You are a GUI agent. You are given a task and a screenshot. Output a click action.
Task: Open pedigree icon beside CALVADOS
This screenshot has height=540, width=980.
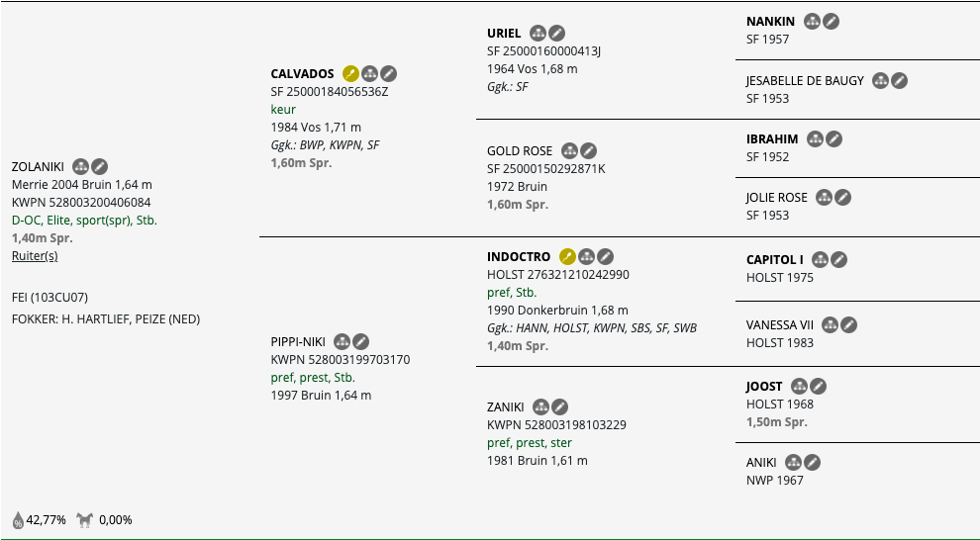point(369,73)
